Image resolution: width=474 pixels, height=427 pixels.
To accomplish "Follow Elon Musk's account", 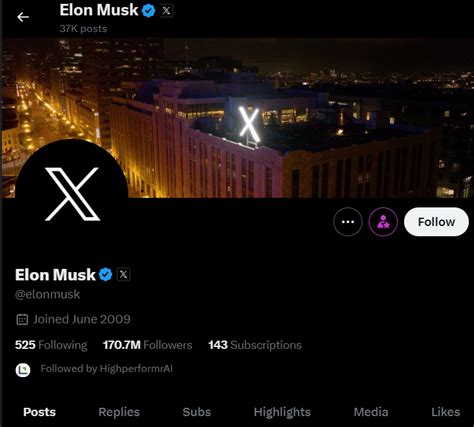I will [x=436, y=222].
